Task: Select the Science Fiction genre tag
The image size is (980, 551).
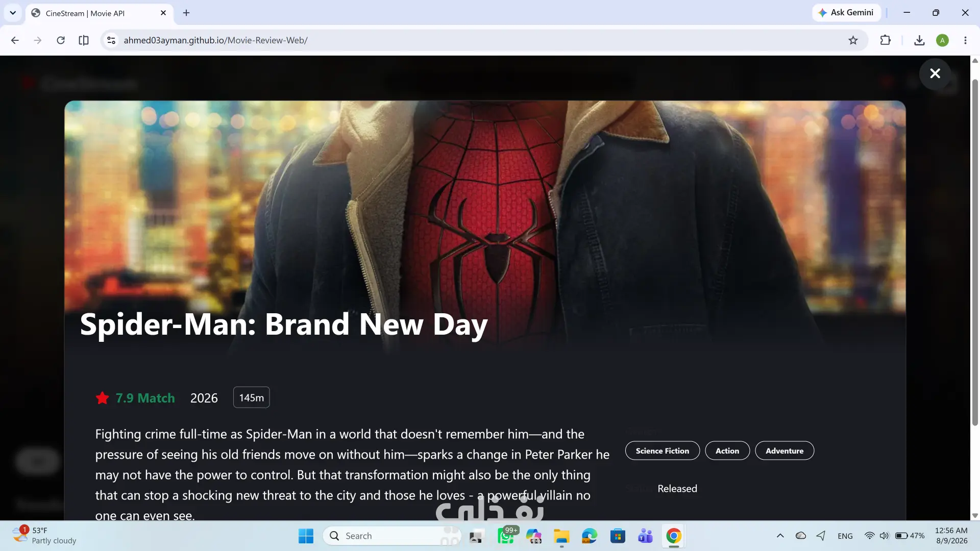Action: click(x=663, y=450)
